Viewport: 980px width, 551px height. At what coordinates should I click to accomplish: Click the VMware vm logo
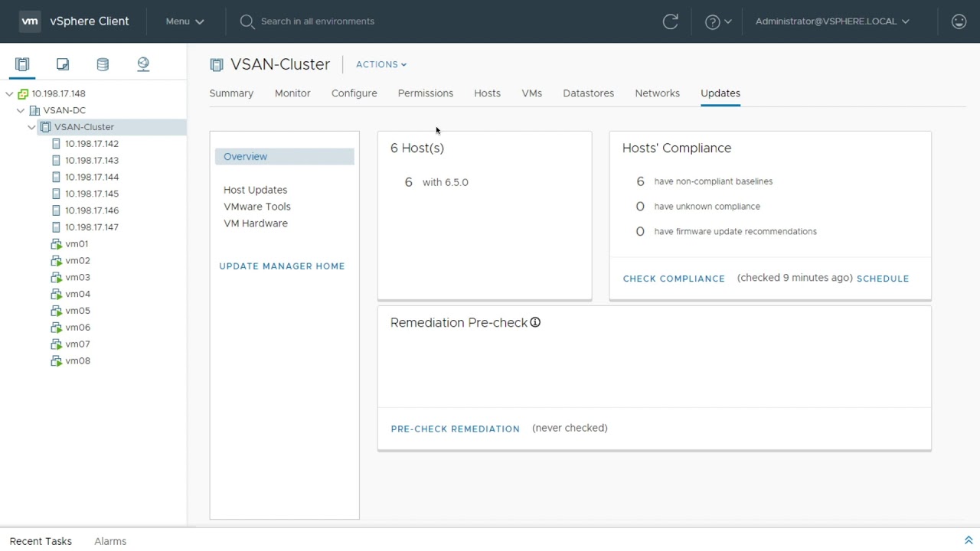point(30,21)
